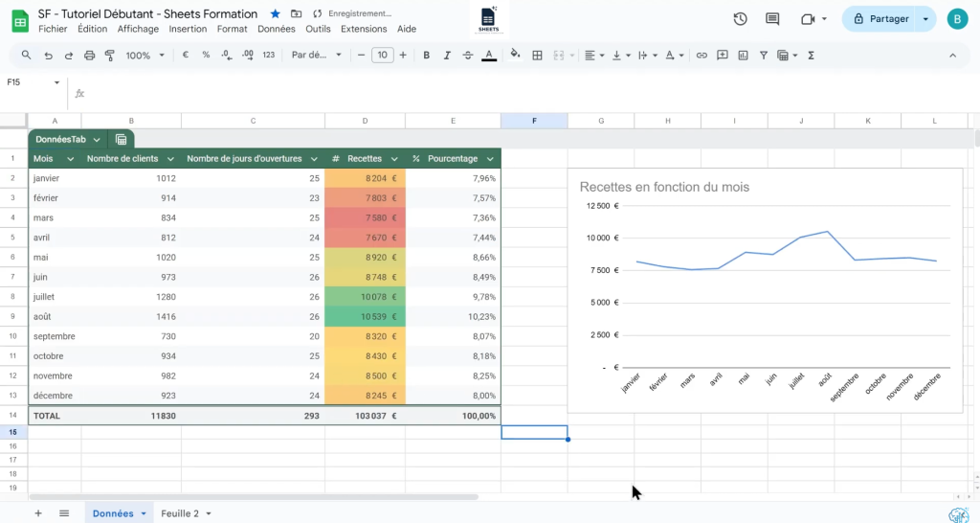Open the all sheets list icon
This screenshot has width=980, height=523.
tap(64, 513)
